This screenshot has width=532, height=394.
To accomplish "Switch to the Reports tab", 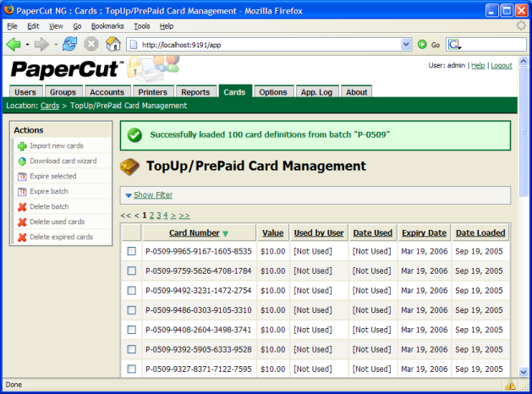I will (195, 92).
